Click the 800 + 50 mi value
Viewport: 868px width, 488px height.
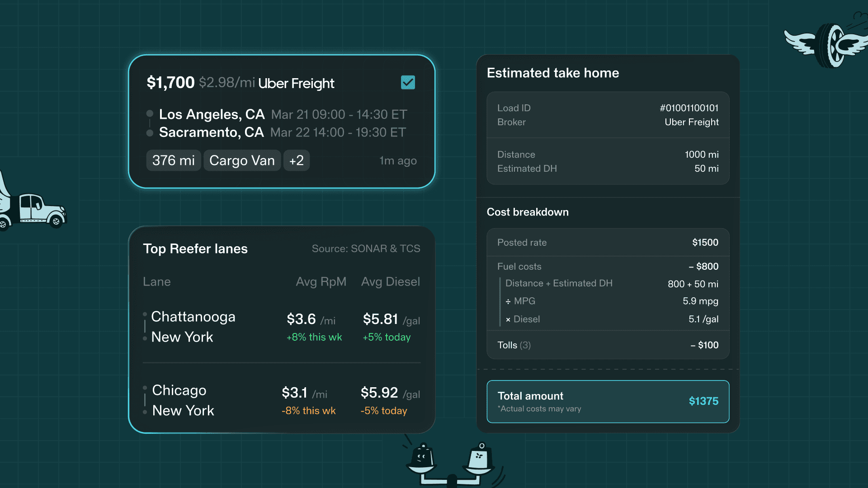coord(693,284)
